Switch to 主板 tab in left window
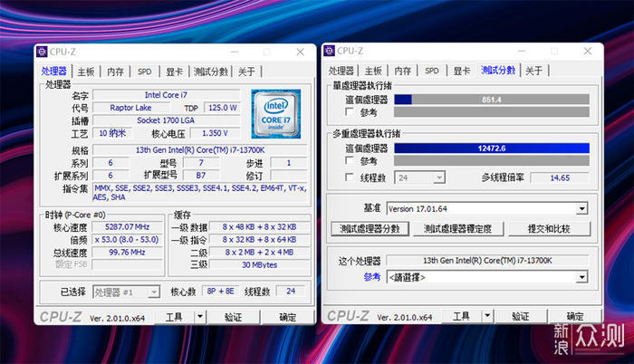 coord(86,72)
